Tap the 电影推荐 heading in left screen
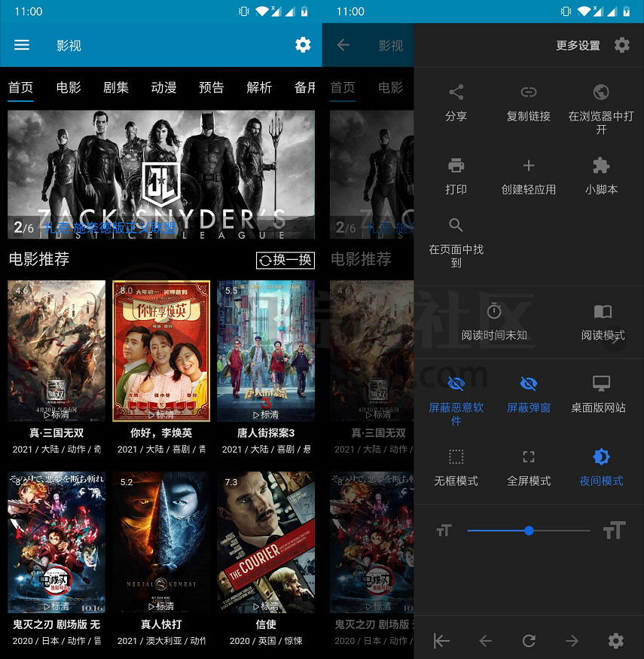This screenshot has width=644, height=659. tap(39, 259)
